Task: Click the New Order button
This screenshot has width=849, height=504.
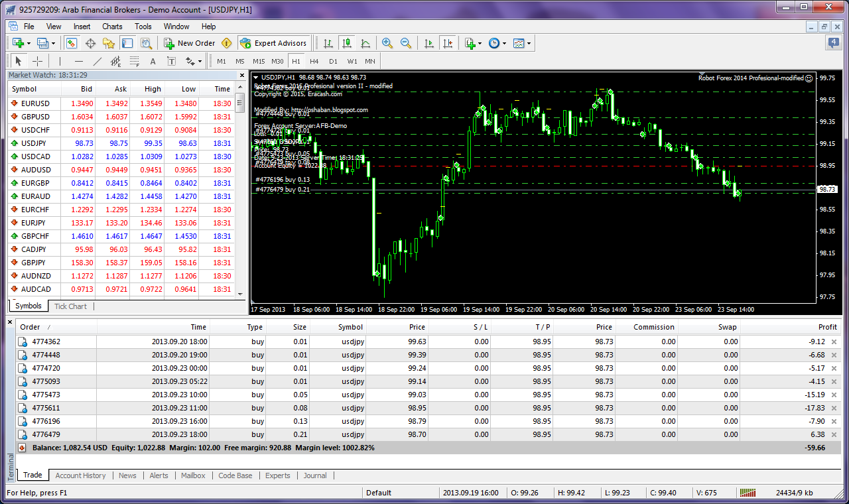Action: click(x=190, y=43)
